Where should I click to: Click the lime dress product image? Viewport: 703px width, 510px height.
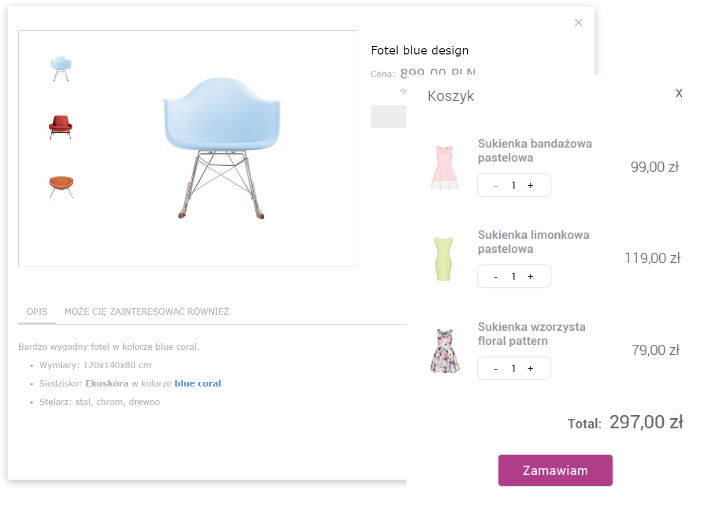tap(444, 258)
